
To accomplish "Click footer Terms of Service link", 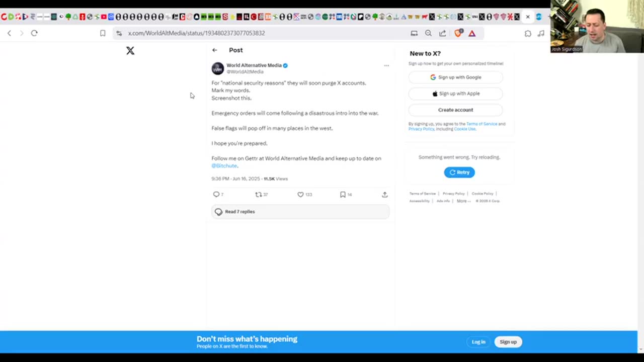I will pos(423,194).
